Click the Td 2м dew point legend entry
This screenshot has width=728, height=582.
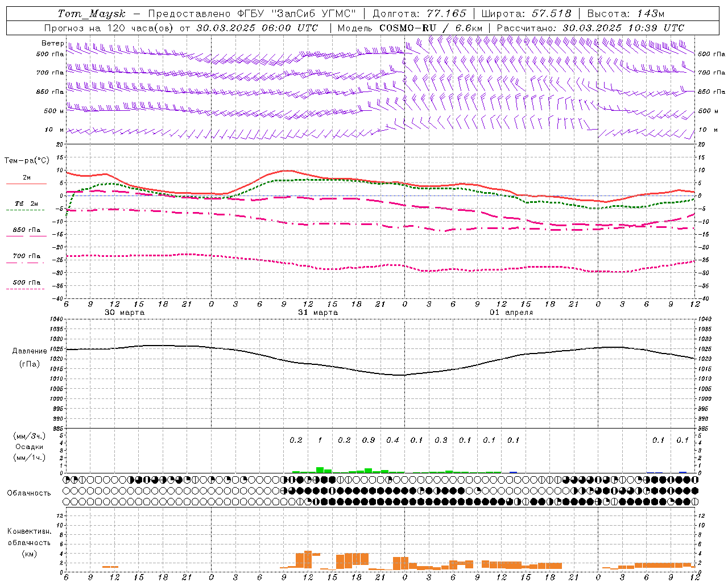[x=26, y=203]
